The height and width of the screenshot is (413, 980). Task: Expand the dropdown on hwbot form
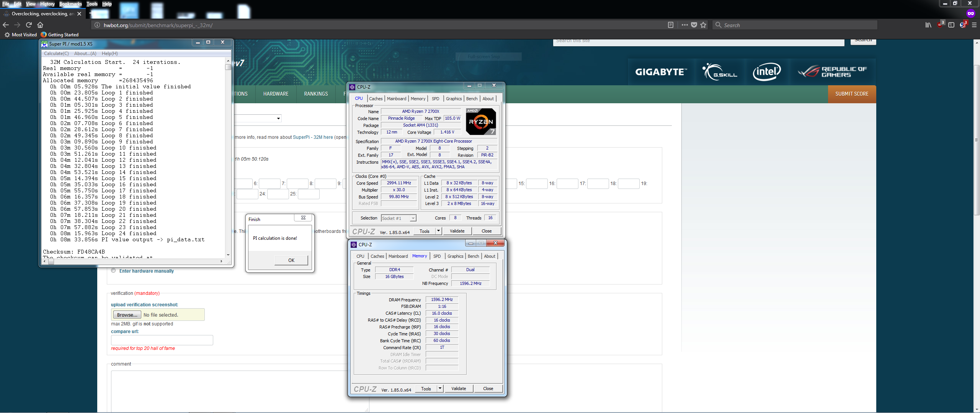(278, 119)
